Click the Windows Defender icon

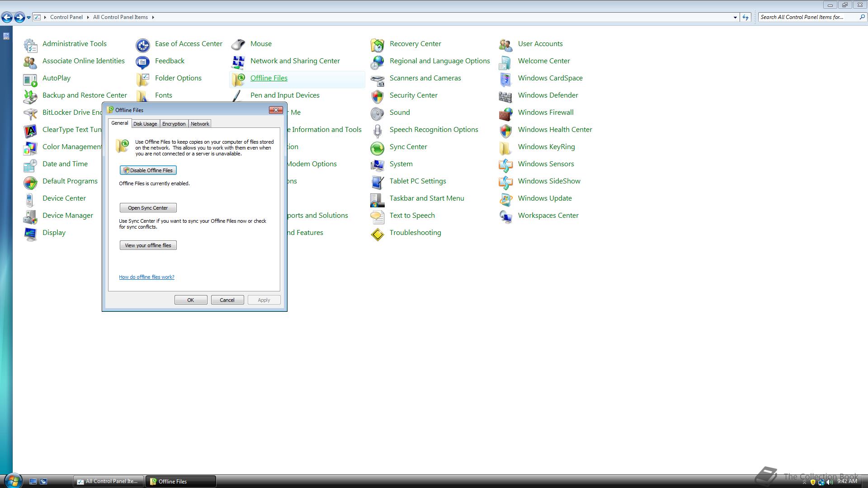(506, 96)
